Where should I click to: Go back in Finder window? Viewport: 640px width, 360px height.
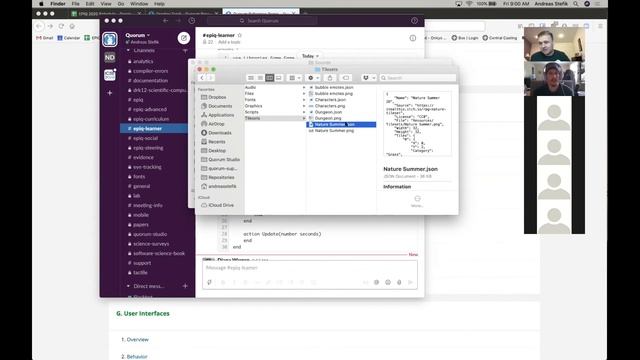(x=202, y=78)
